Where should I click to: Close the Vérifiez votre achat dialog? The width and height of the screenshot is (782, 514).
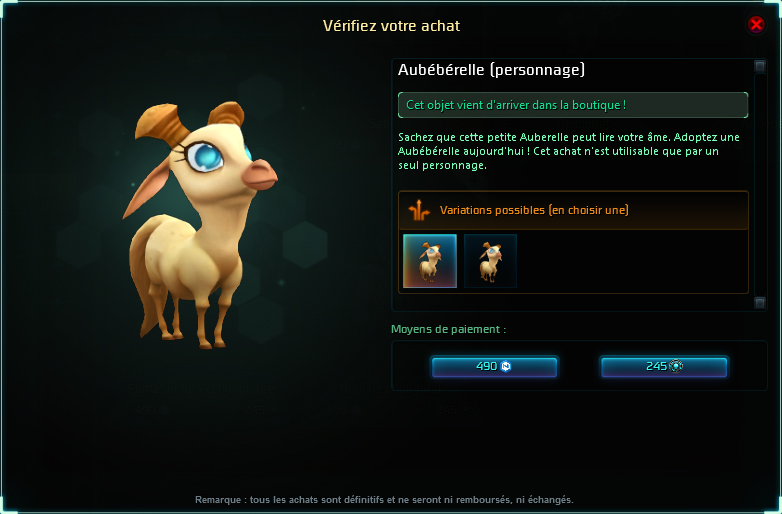pos(756,24)
